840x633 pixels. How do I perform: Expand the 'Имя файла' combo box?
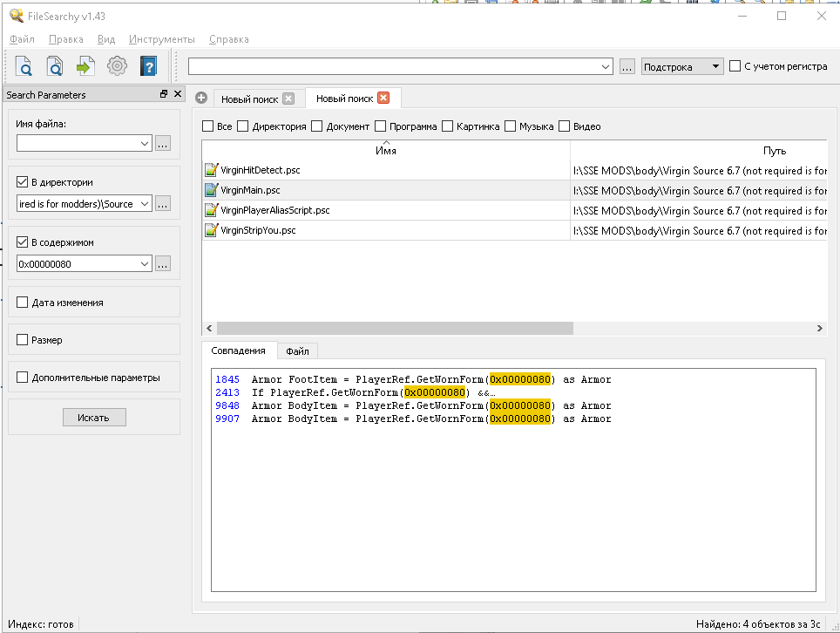145,144
